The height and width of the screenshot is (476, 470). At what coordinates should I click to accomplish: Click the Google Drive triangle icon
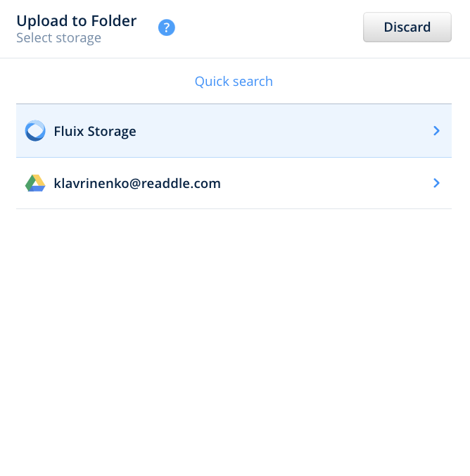(35, 184)
